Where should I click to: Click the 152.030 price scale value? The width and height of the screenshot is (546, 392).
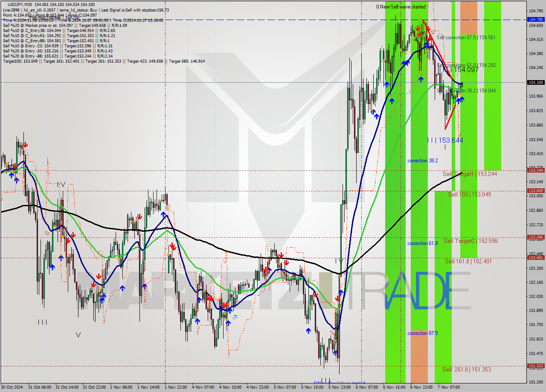pyautogui.click(x=536, y=296)
